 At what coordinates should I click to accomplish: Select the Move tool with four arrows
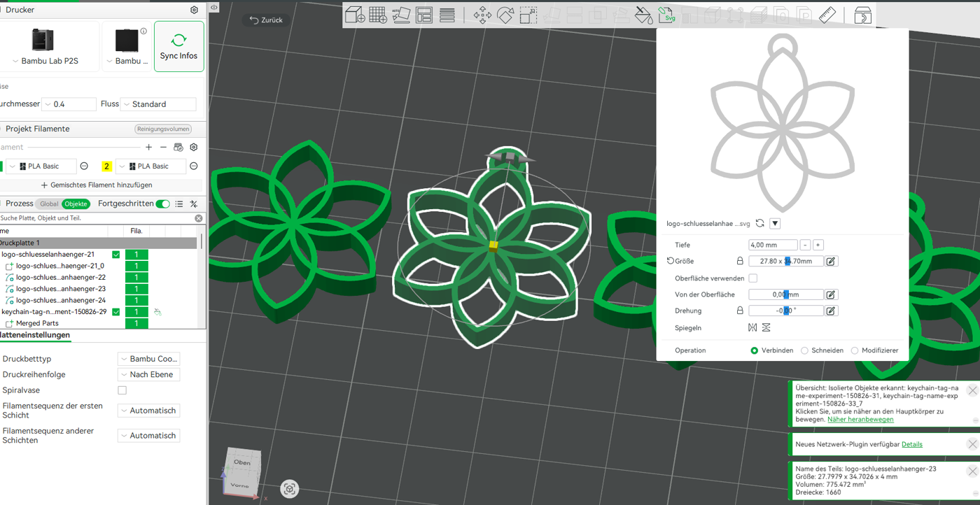point(482,15)
